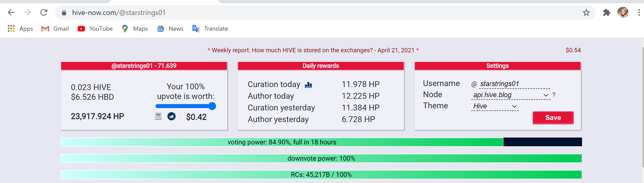Viewport: 644px width, 183px height.
Task: Click the red Save button
Action: tap(553, 118)
